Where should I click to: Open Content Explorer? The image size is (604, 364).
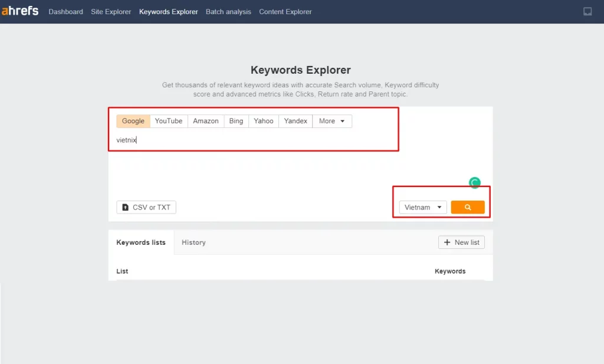tap(285, 12)
